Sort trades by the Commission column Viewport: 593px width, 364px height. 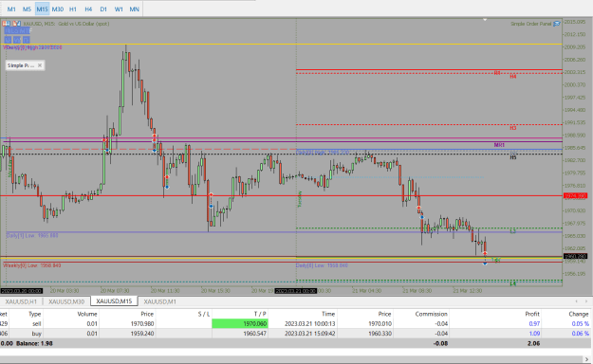pyautogui.click(x=431, y=314)
